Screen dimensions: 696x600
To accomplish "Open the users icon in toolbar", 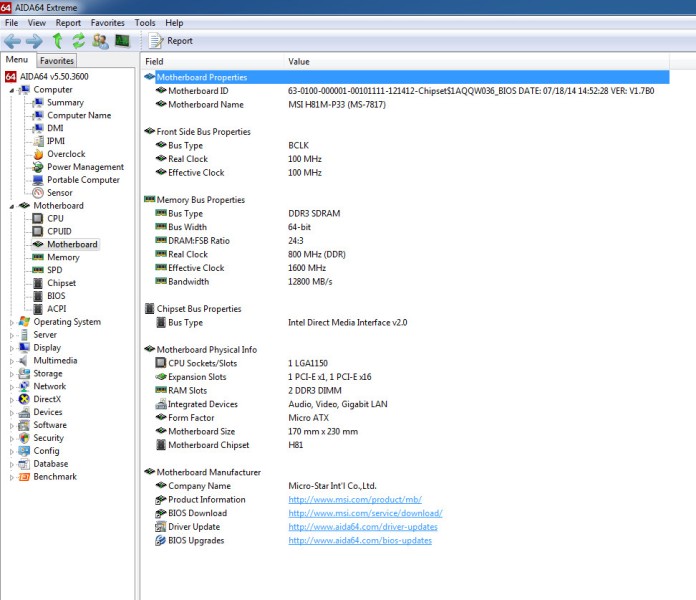I will pyautogui.click(x=100, y=41).
